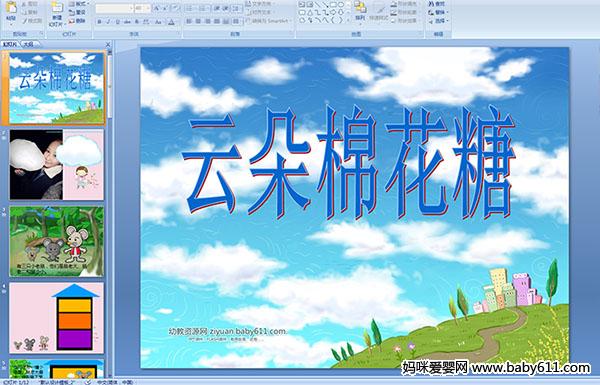600x385 pixels.
Task: Apply numbered list formatting
Action: pos(203,8)
